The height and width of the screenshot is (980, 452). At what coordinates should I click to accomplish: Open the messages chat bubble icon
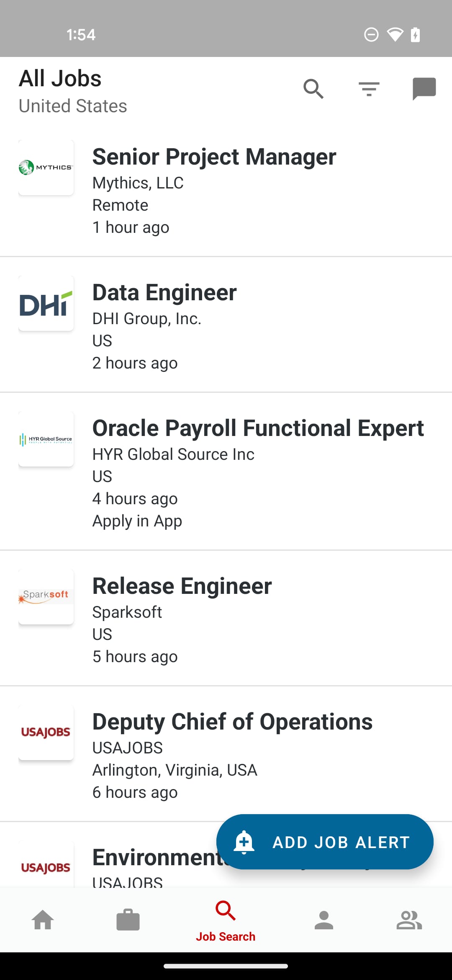[x=424, y=89]
